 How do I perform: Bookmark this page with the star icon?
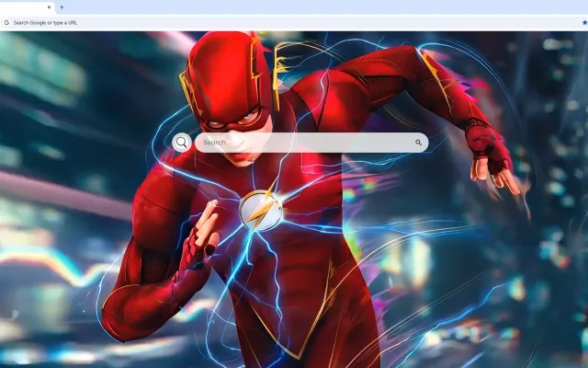(x=584, y=22)
